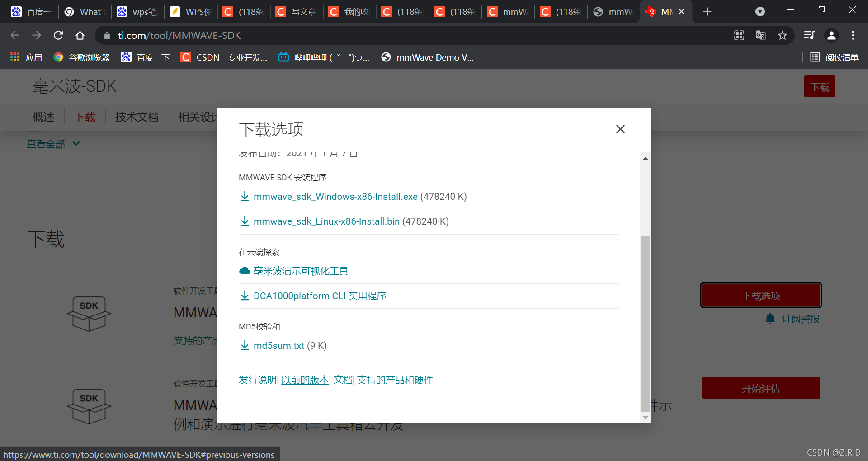Click the first MMWAVE SDK box icon
This screenshot has width=868, height=461.
click(89, 314)
